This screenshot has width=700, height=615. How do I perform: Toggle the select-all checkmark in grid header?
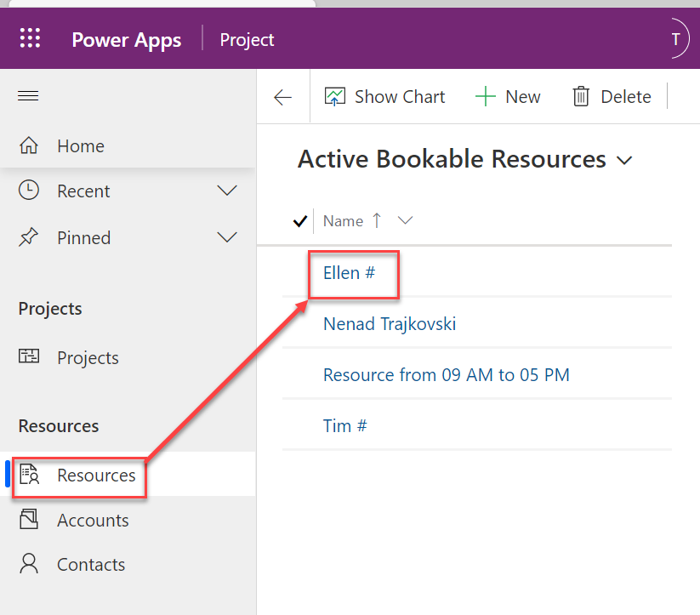299,221
